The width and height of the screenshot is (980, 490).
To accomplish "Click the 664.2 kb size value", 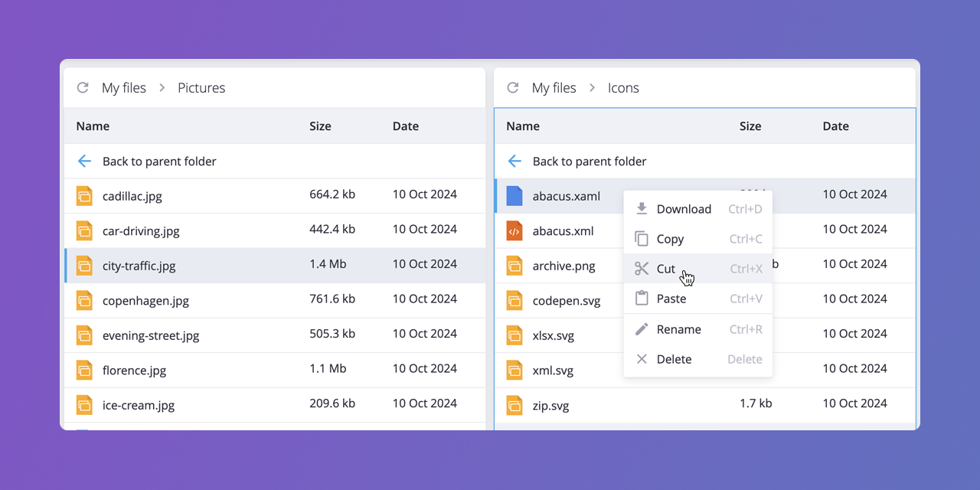I will 332,194.
